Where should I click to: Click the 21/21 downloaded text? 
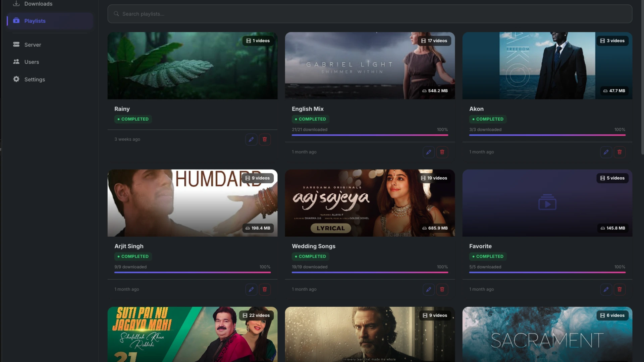[310, 130]
